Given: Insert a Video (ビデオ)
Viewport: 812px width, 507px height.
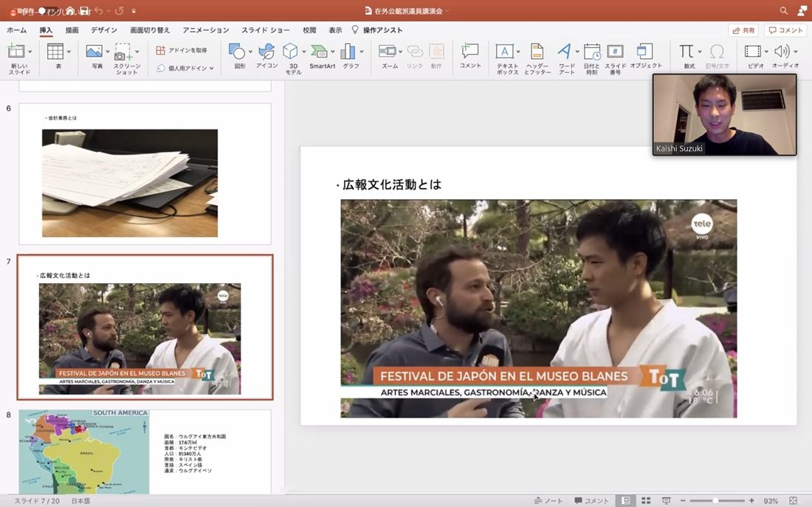Looking at the screenshot, I should (x=752, y=51).
